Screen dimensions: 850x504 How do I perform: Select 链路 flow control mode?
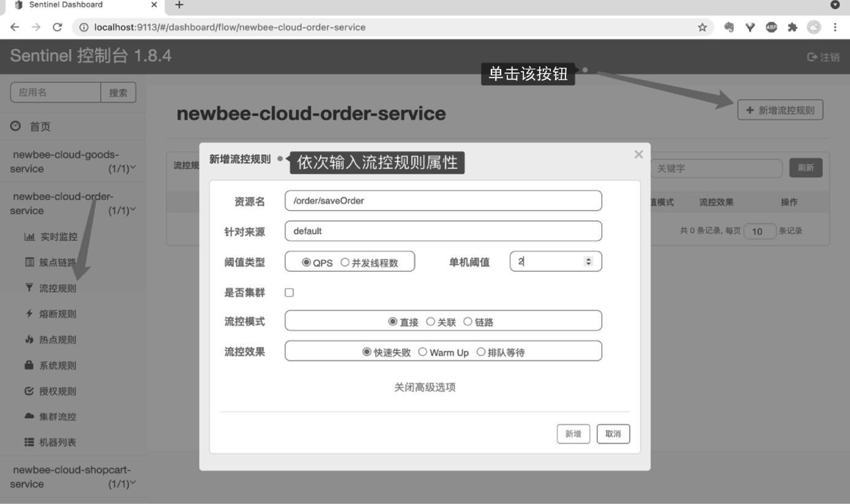[468, 321]
